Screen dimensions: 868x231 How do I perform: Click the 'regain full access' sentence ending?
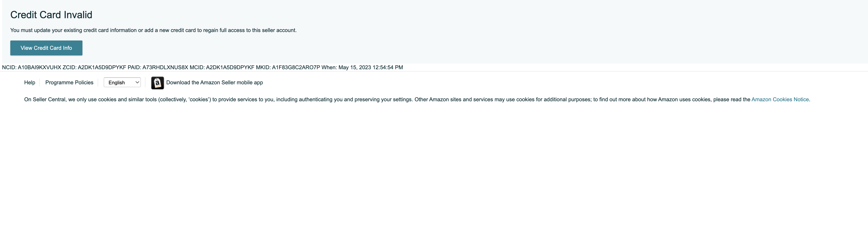pyautogui.click(x=250, y=30)
